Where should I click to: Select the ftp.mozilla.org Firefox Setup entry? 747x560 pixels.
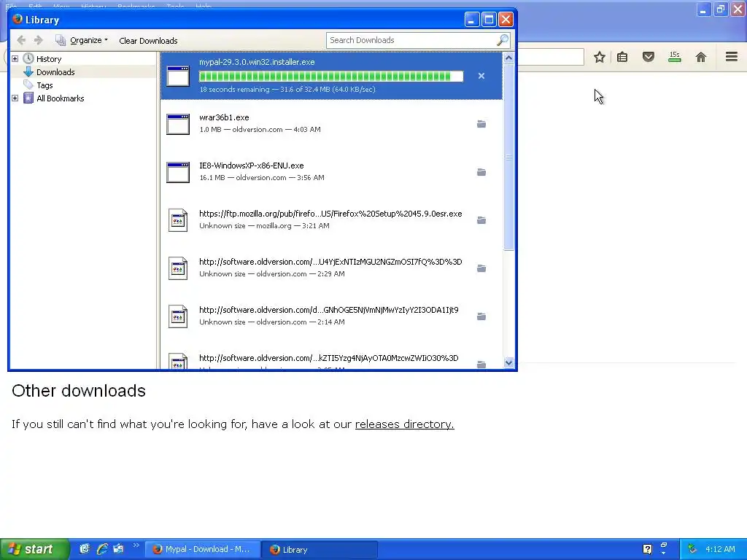[x=332, y=220]
